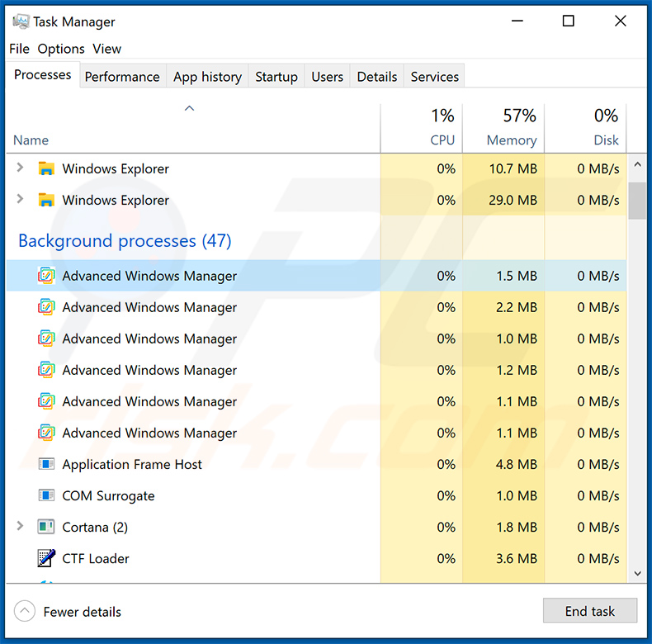Expand the Cortana (2) process group

tap(21, 527)
